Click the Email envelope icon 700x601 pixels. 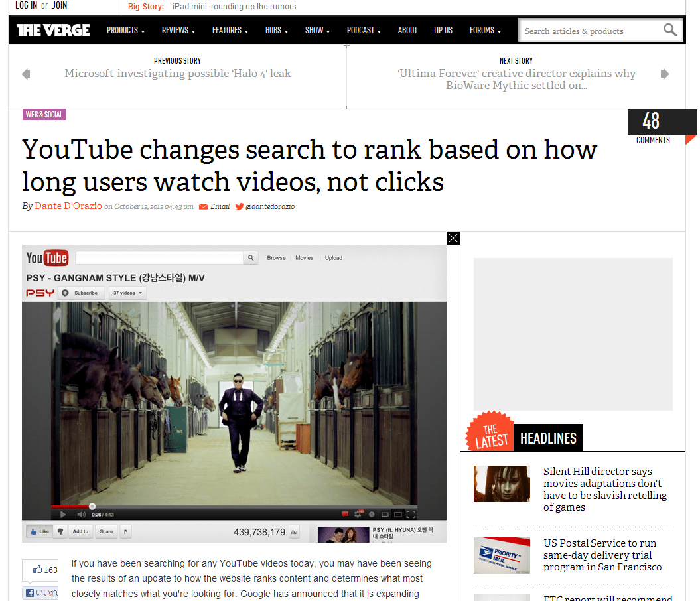(203, 206)
